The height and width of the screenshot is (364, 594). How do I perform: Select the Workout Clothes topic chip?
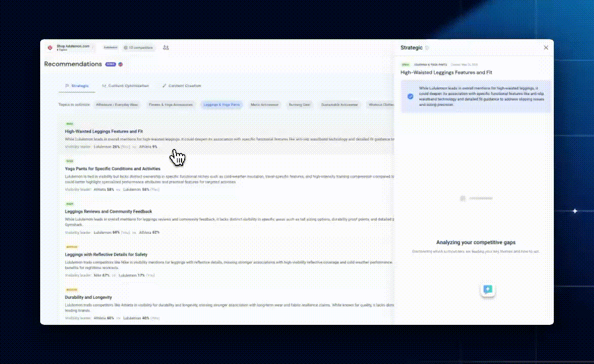(381, 105)
